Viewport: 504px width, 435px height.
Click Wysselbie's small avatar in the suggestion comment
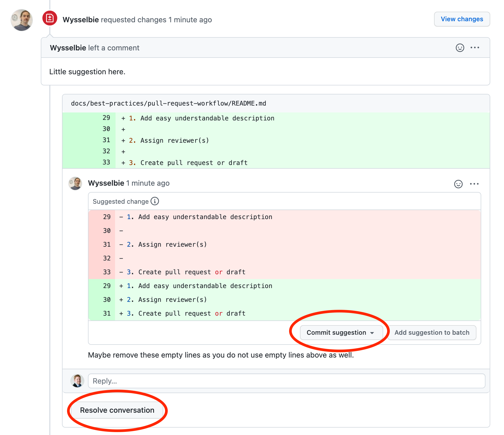tap(75, 184)
